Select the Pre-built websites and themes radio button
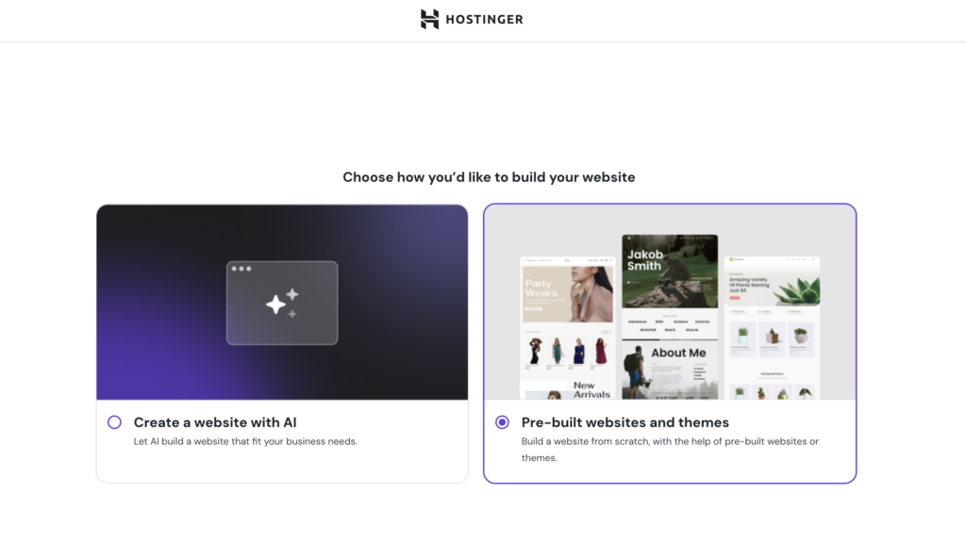966x560 pixels. pos(502,422)
